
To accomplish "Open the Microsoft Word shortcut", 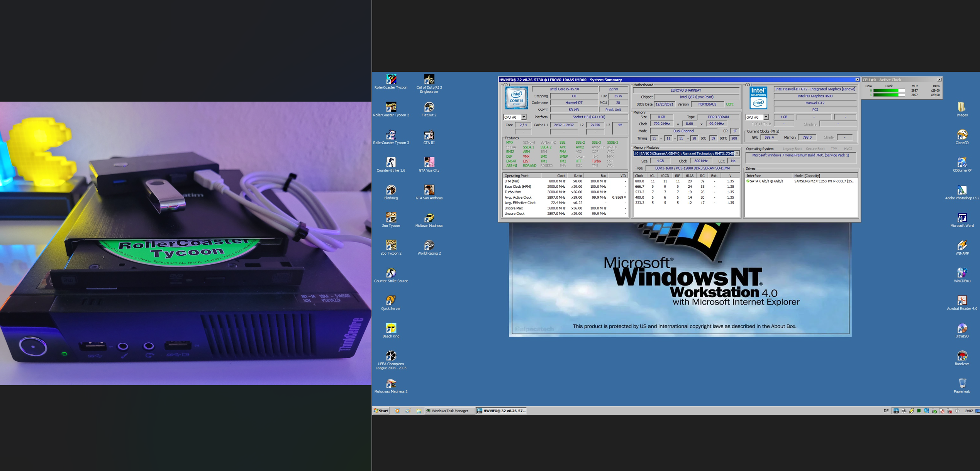I will coord(962,220).
